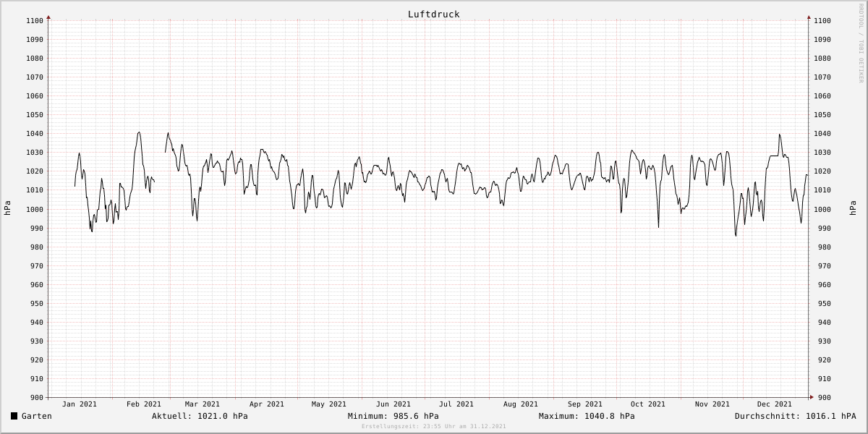Click the red arrow atop right y-axis

click(x=809, y=17)
